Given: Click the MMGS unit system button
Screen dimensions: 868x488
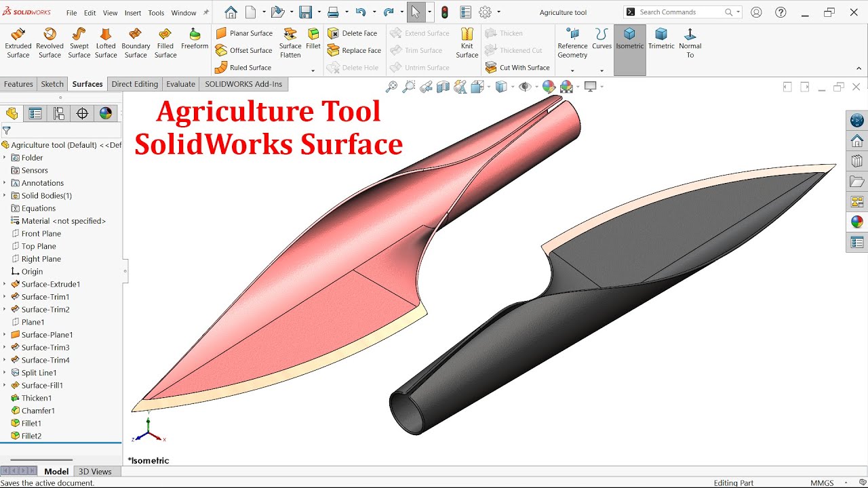Looking at the screenshot, I should click(822, 483).
